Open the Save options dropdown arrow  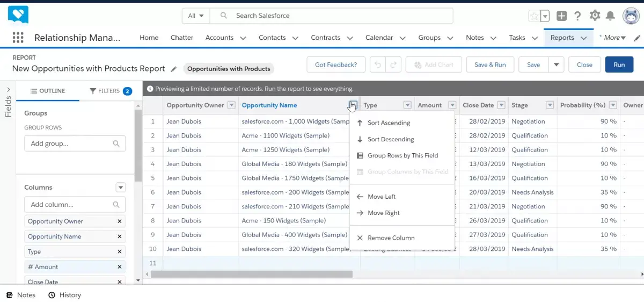click(556, 64)
